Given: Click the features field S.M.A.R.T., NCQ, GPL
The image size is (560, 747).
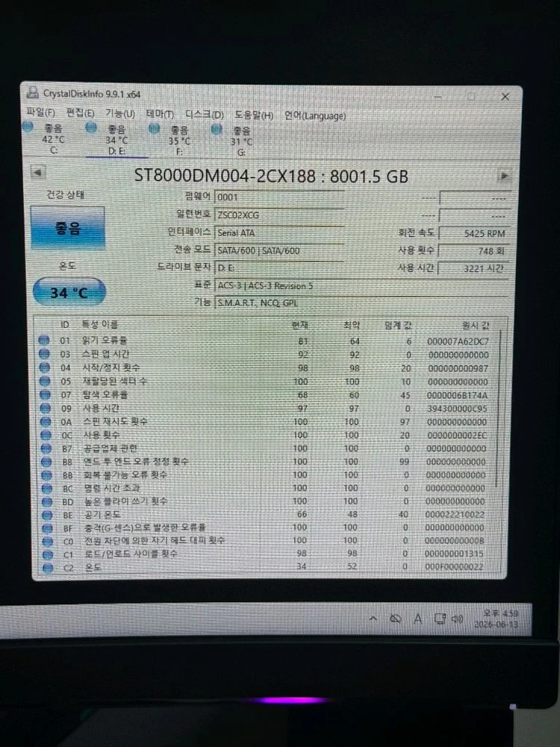Looking at the screenshot, I should (x=362, y=302).
